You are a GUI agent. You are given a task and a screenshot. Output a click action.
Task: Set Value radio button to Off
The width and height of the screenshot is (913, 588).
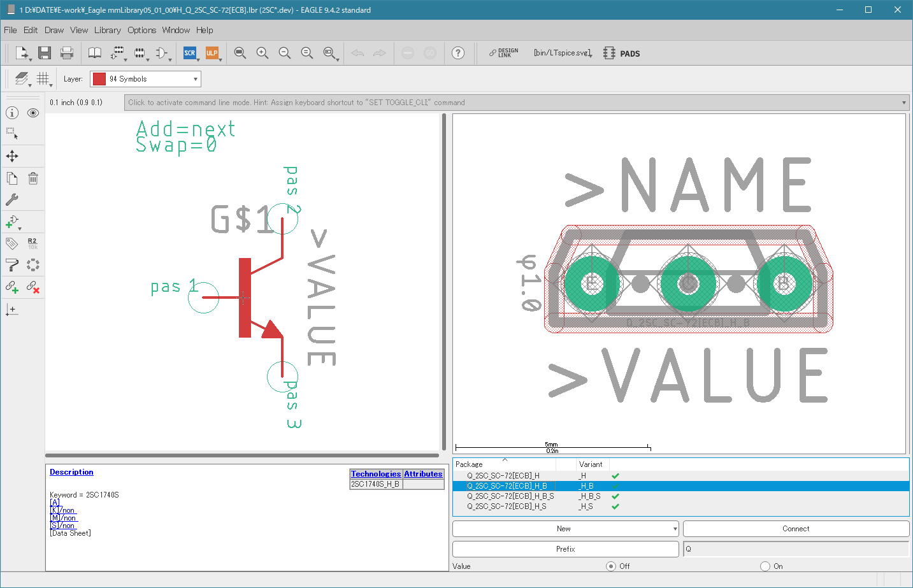pyautogui.click(x=611, y=566)
